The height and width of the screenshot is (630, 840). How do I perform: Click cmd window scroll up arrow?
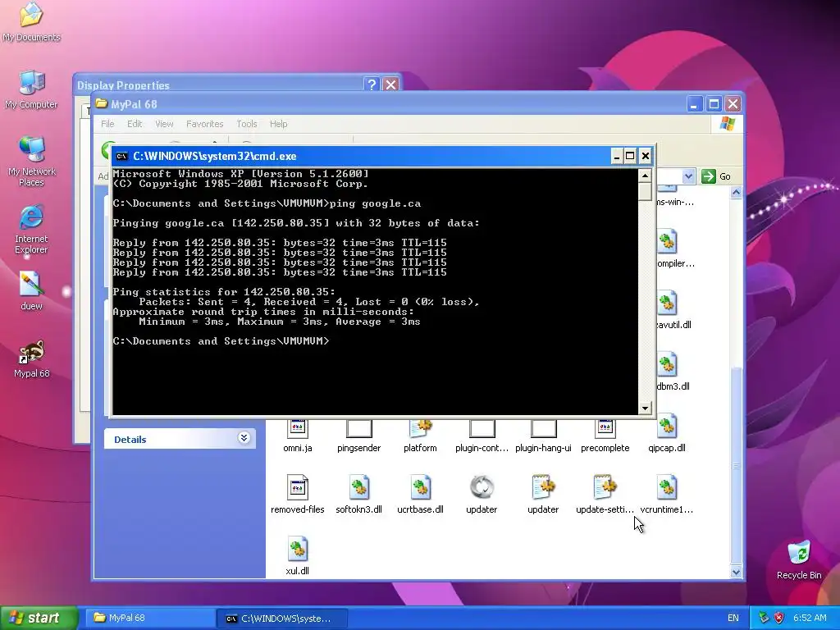click(x=645, y=176)
